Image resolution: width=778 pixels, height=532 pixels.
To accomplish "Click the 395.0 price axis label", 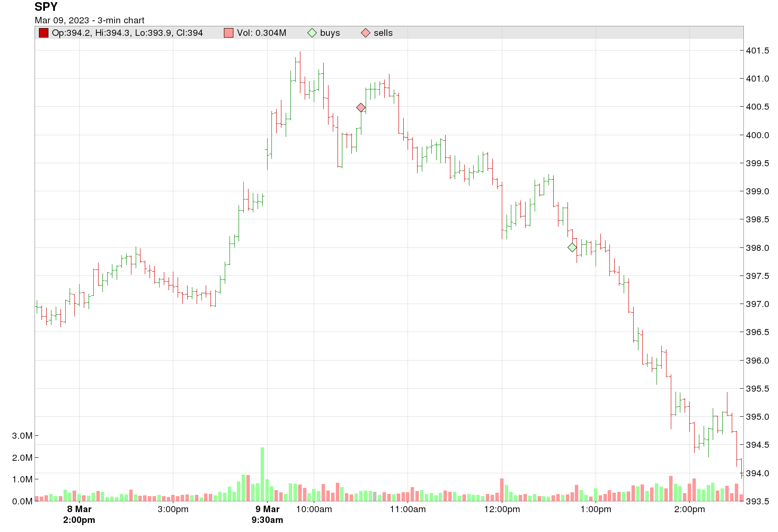I will tap(758, 417).
